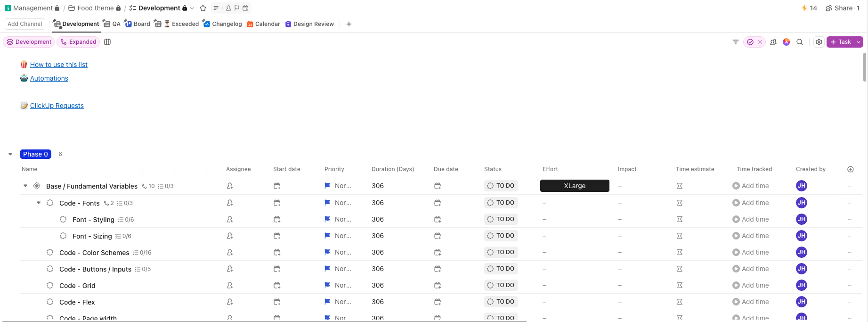
Task: Collapse Base / Fundamental Variables subtasks
Action: pyautogui.click(x=25, y=186)
